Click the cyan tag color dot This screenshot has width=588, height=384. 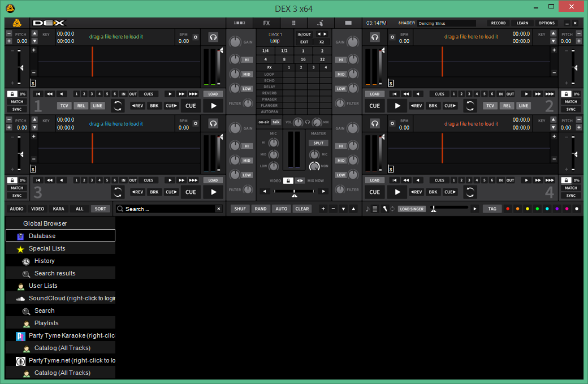[547, 209]
